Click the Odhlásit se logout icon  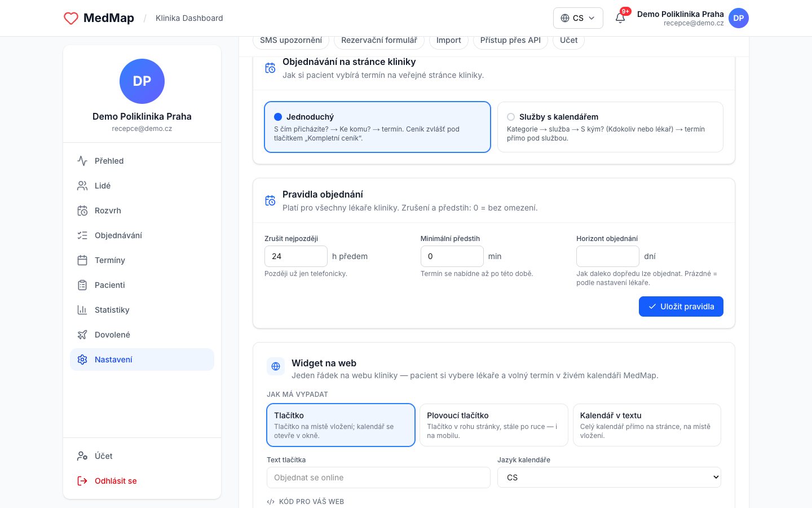point(82,481)
